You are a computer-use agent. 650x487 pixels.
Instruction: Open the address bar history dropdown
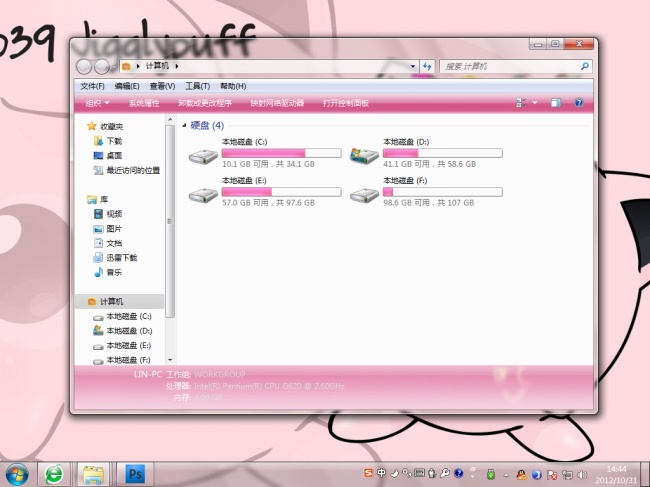coord(412,66)
